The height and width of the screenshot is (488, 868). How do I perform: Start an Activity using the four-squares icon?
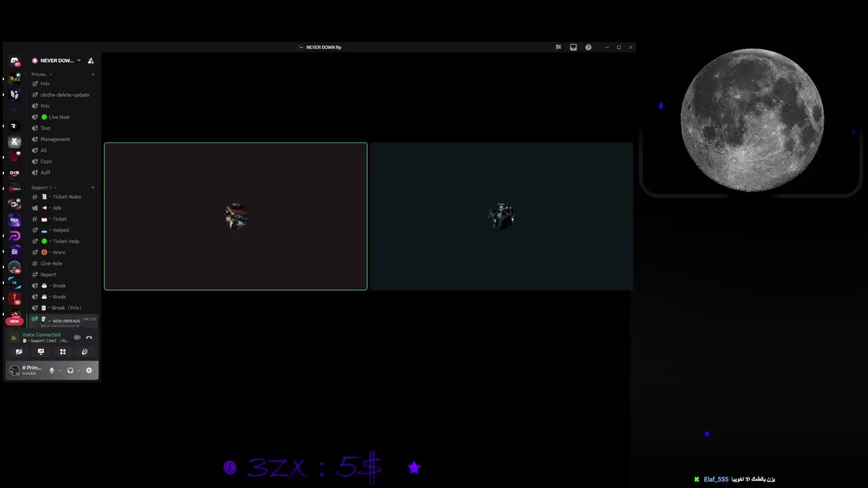(x=62, y=352)
